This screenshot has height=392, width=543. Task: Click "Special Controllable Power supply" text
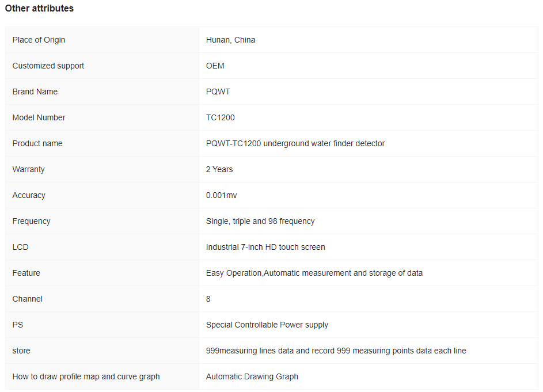click(x=267, y=325)
